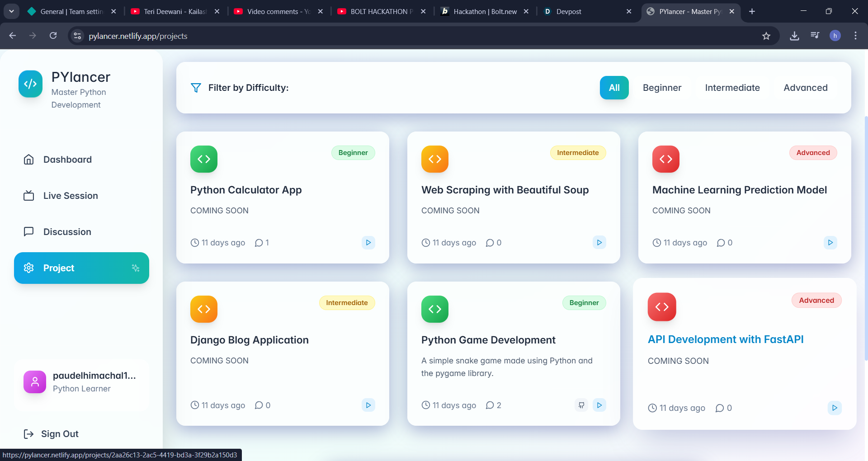Switch to the Teri Deewani YouTube tab
This screenshot has width=868, height=461.
coord(175,11)
